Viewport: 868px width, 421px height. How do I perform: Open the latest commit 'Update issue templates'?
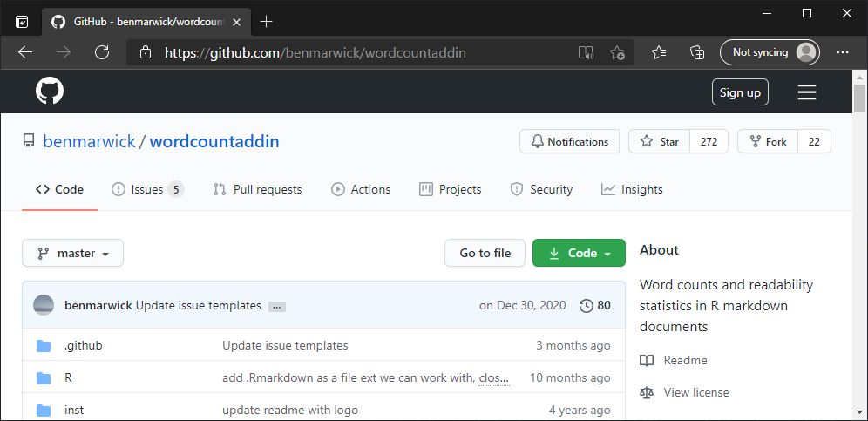coord(198,305)
